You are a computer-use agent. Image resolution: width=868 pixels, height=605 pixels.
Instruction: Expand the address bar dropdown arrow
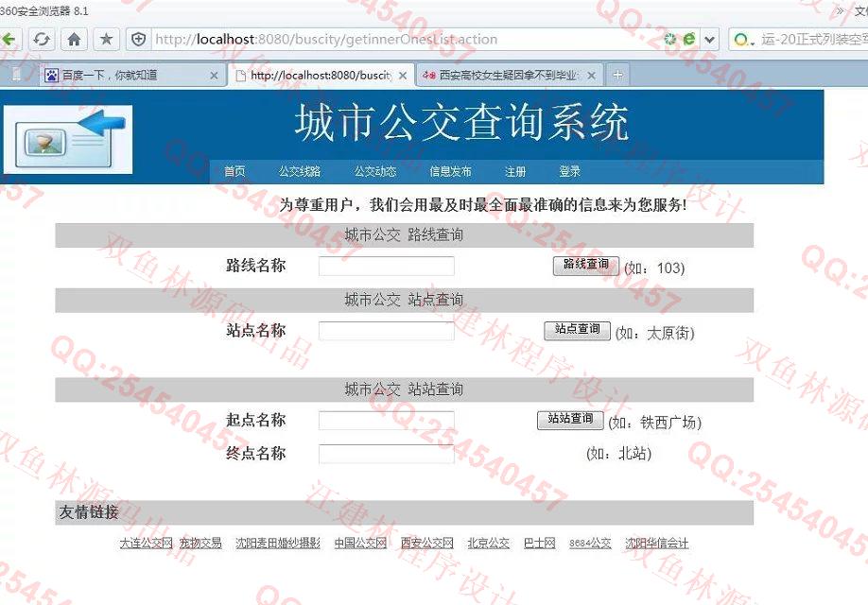coord(710,40)
